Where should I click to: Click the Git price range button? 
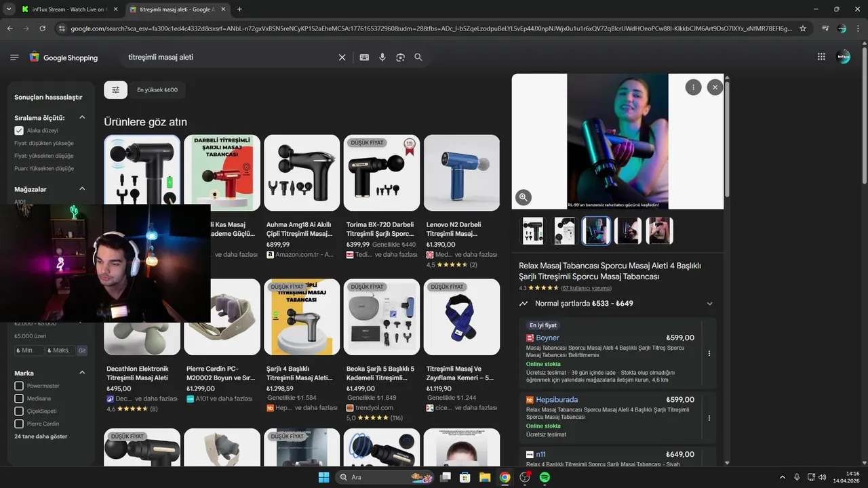tap(82, 350)
